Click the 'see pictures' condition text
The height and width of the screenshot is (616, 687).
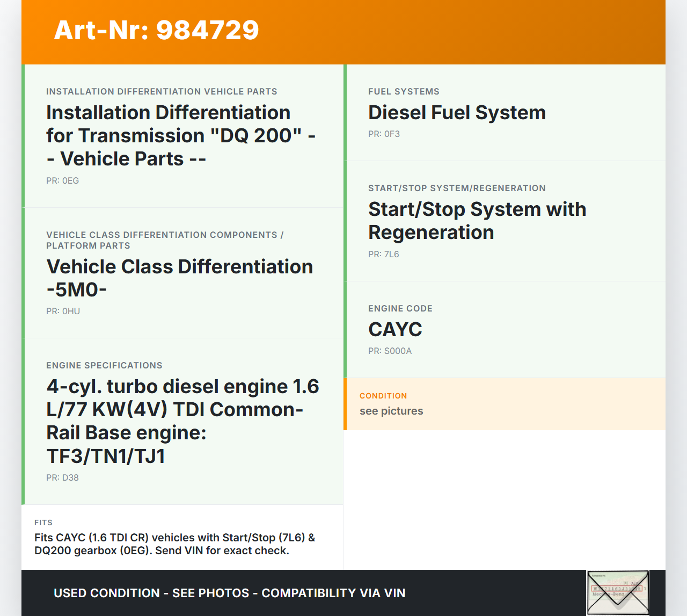tap(391, 411)
